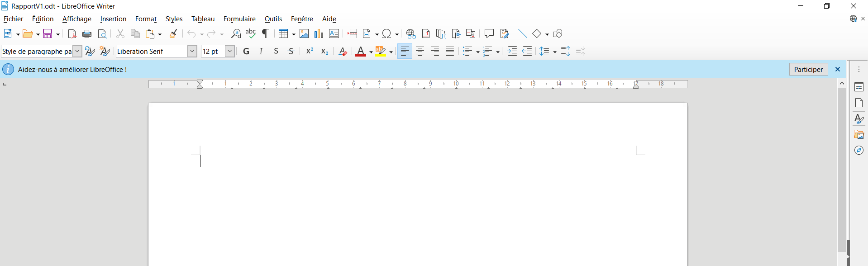Apply yellow highlighting color

(x=381, y=51)
